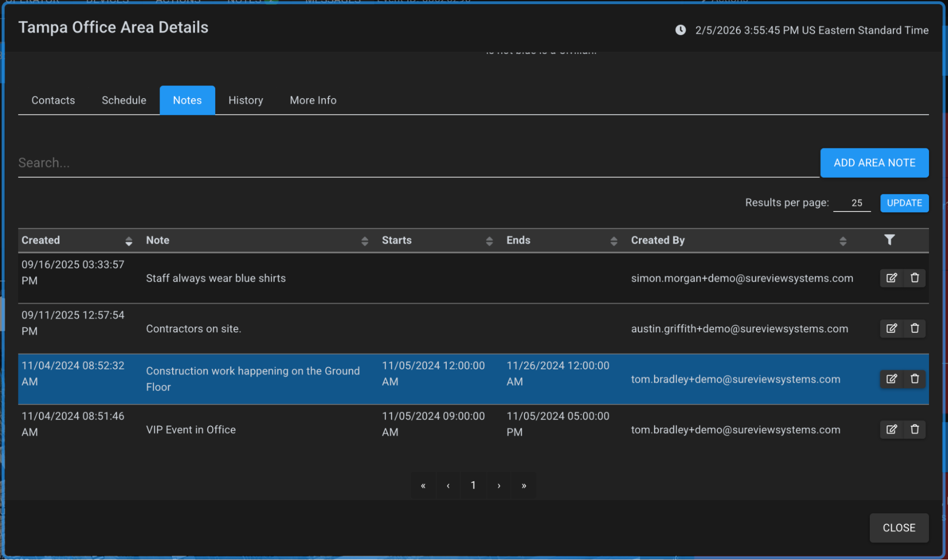
Task: Click the ADD AREA NOTE button
Action: pyautogui.click(x=874, y=163)
